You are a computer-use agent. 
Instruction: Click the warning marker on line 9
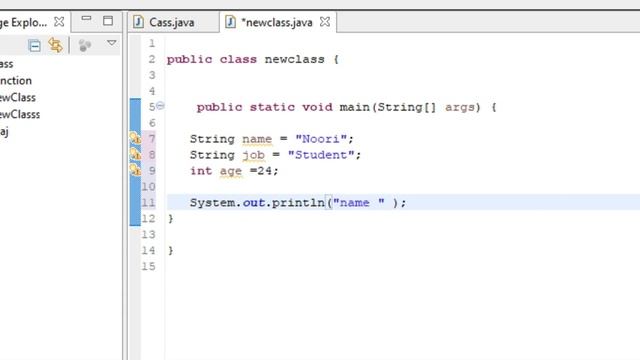click(135, 170)
